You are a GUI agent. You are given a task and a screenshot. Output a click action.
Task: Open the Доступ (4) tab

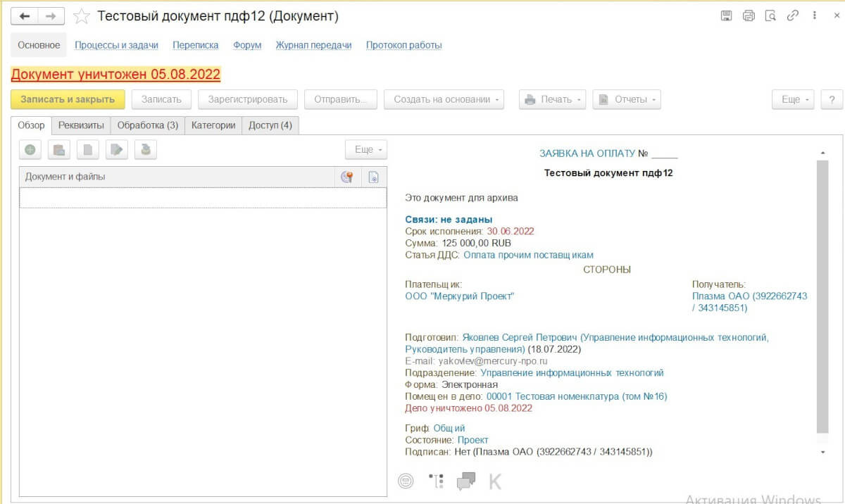270,125
